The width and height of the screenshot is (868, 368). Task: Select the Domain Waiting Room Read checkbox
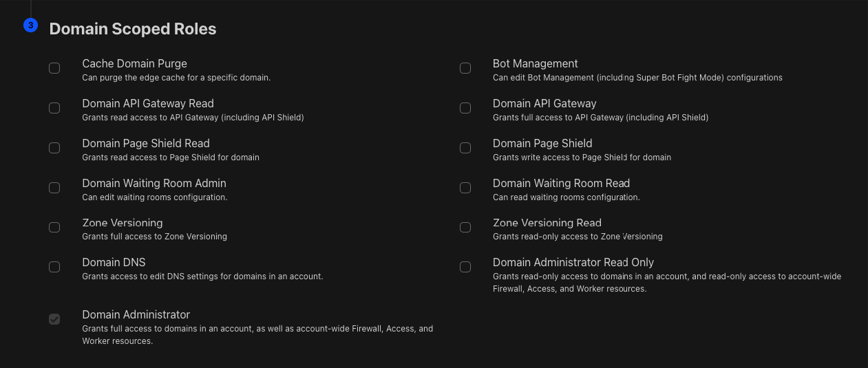point(465,188)
